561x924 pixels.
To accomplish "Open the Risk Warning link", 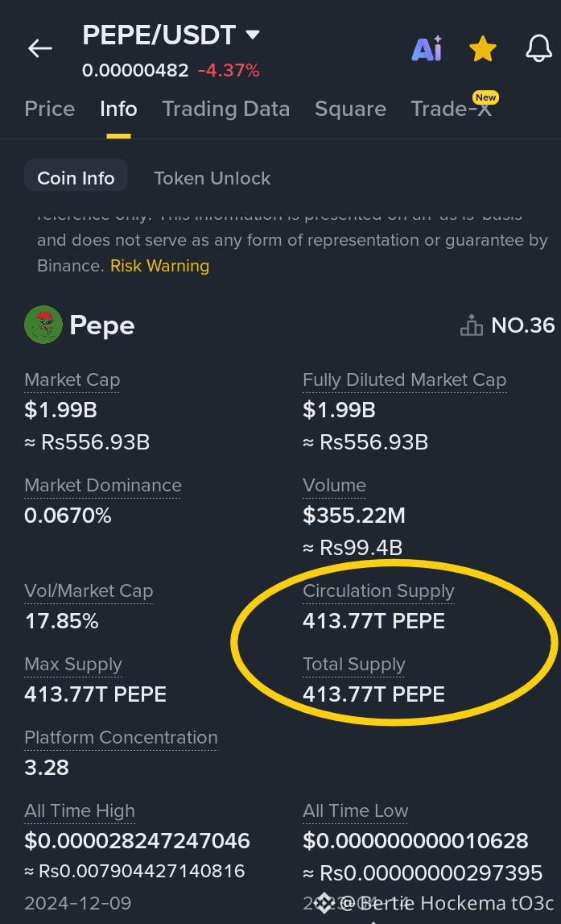I will 159,266.
